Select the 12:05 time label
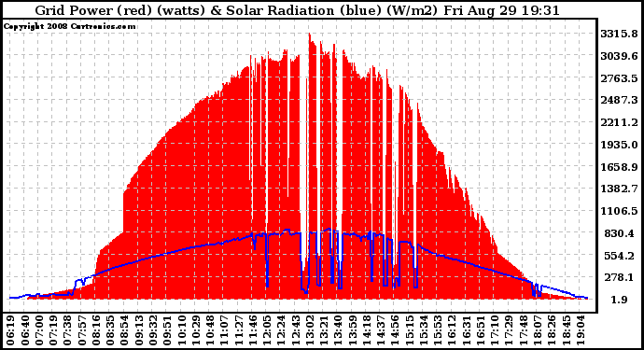The height and width of the screenshot is (350, 644). (268, 330)
